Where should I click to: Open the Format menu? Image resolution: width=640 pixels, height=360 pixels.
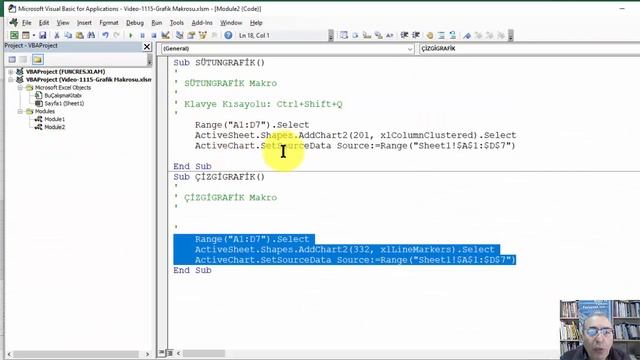[109, 23]
